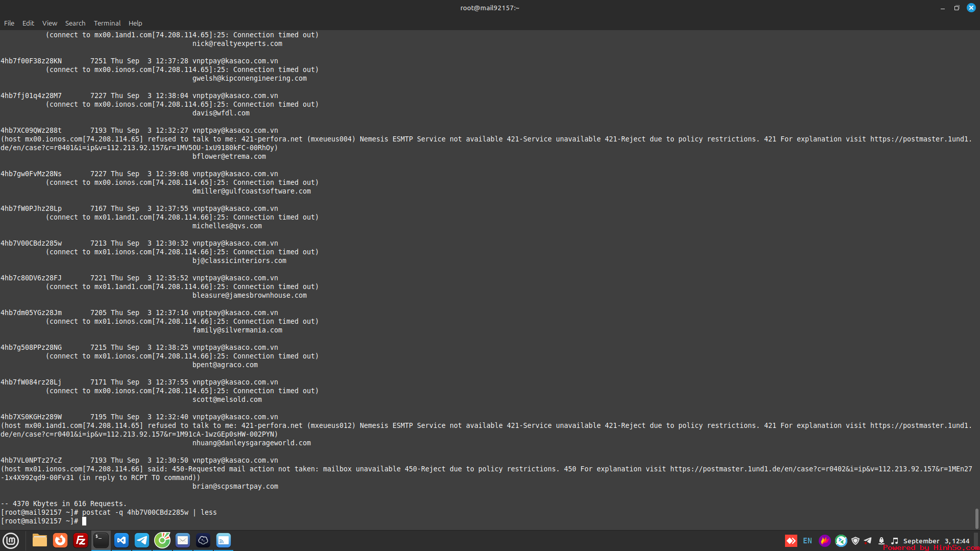Open the clock showing September 3, 12:44
The width and height of the screenshot is (980, 551).
pyautogui.click(x=936, y=541)
